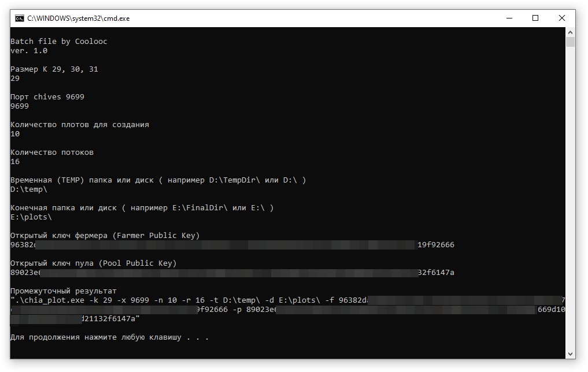Image resolution: width=588 pixels, height=372 pixels.
Task: Click 'Количество плотов для создания' line
Action: coord(80,125)
